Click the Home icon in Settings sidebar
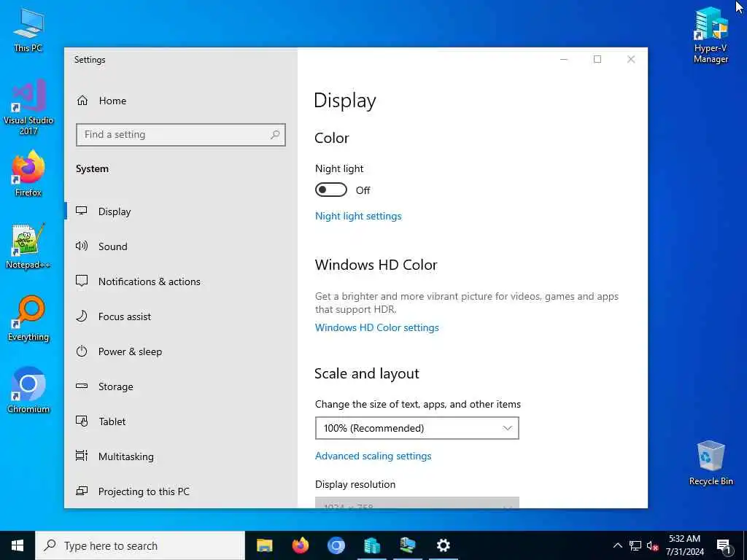 pos(82,101)
